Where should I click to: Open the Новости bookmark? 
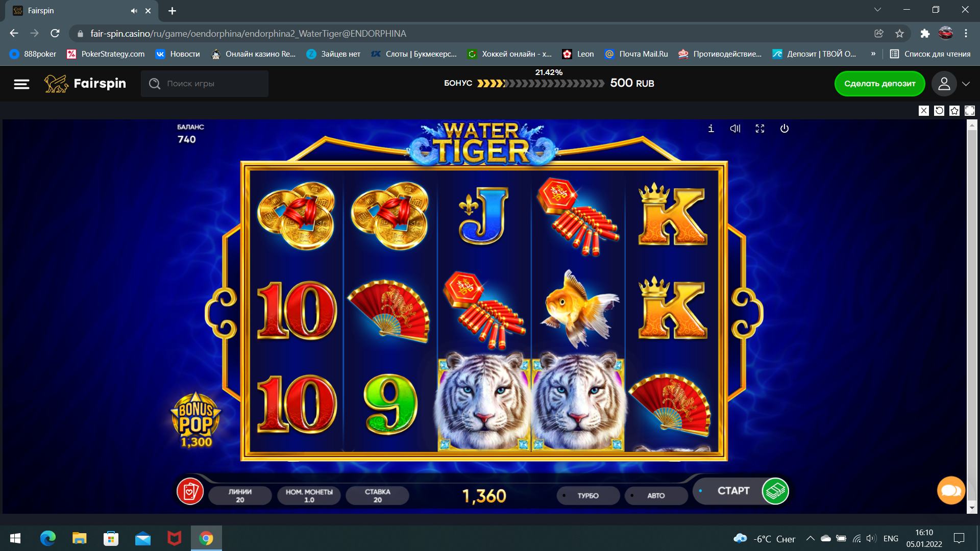pos(178,54)
